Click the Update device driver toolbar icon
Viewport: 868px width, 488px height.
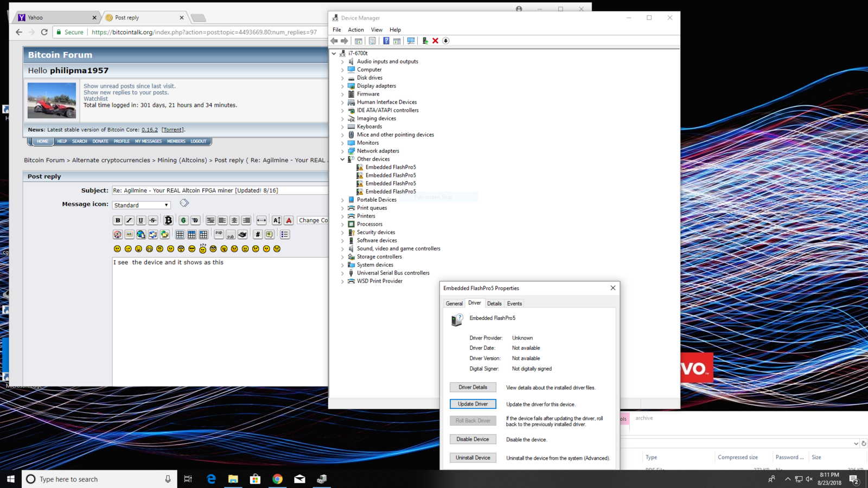(x=425, y=41)
